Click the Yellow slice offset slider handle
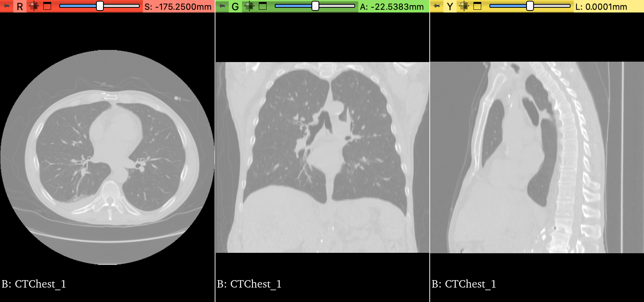 point(530,6)
